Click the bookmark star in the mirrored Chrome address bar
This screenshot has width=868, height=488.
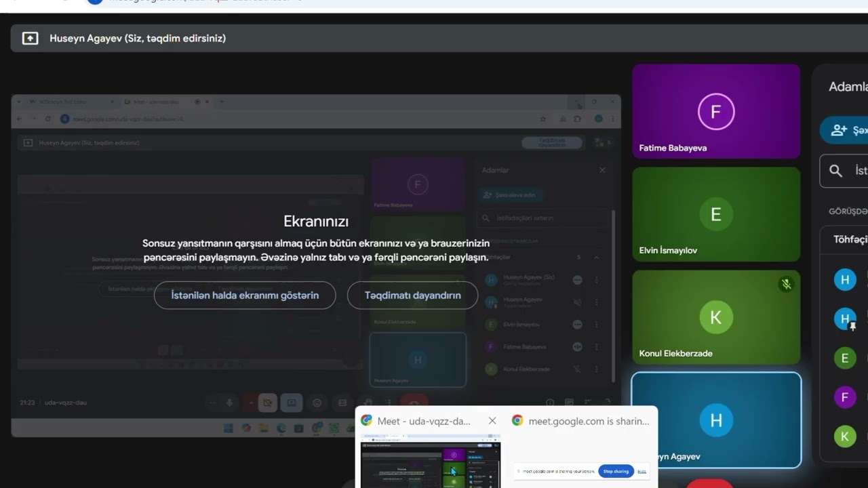coord(543,119)
